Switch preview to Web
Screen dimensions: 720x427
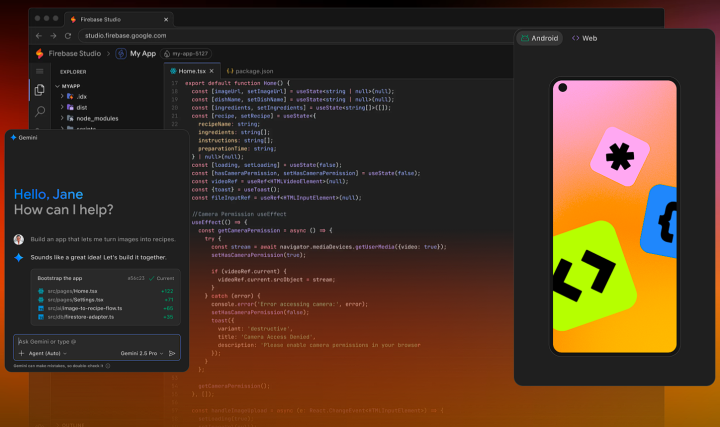pos(584,38)
